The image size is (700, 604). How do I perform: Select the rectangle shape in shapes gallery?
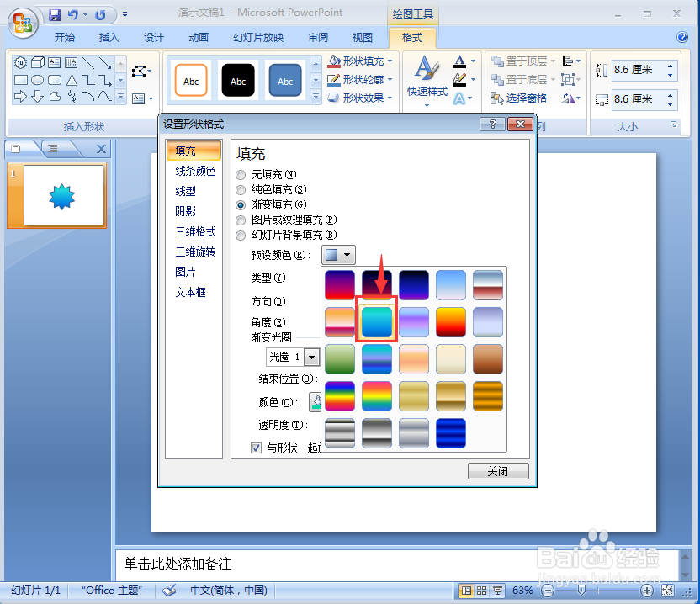pos(20,80)
